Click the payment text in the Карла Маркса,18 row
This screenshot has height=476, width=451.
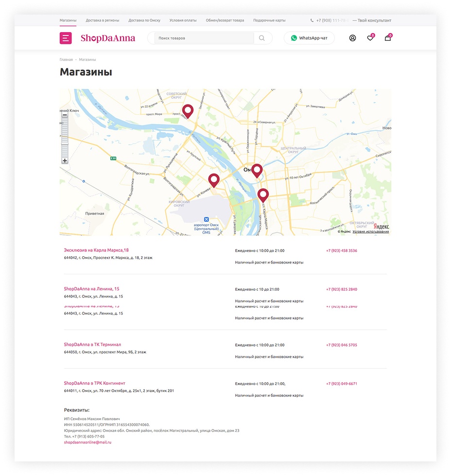269,262
